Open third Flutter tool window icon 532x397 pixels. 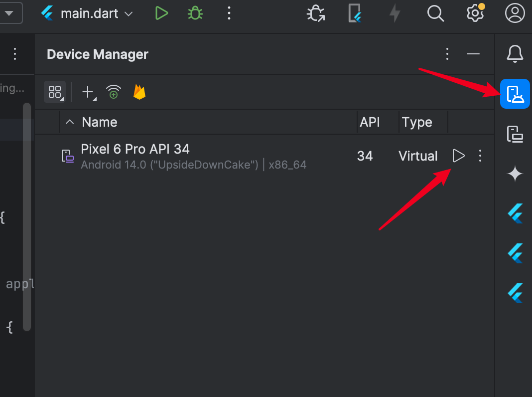pyautogui.click(x=516, y=293)
